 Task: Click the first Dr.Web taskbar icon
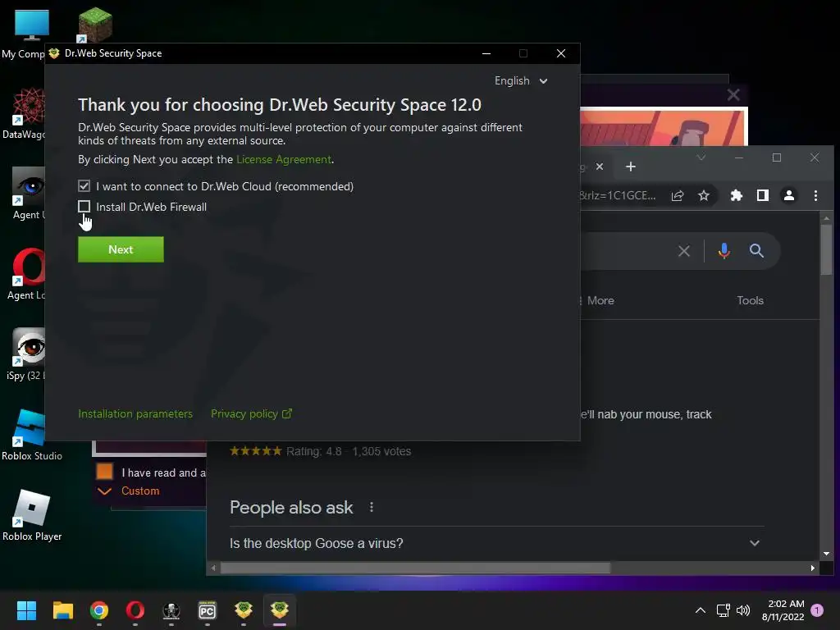tap(243, 610)
